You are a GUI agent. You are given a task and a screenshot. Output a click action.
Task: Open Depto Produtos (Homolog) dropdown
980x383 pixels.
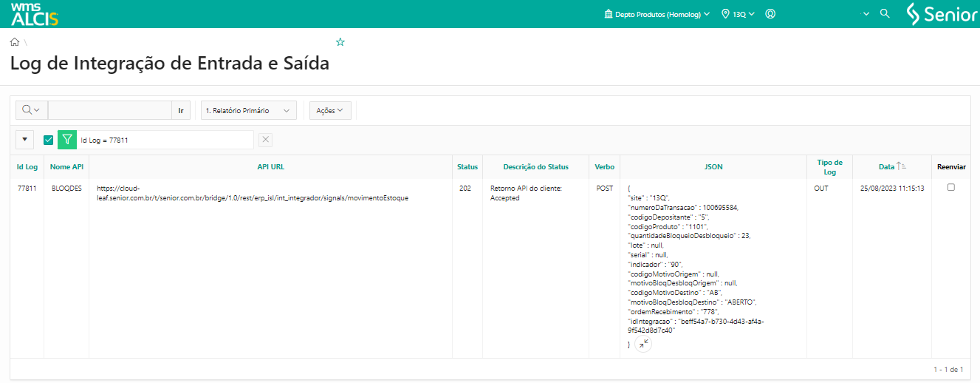tap(657, 14)
